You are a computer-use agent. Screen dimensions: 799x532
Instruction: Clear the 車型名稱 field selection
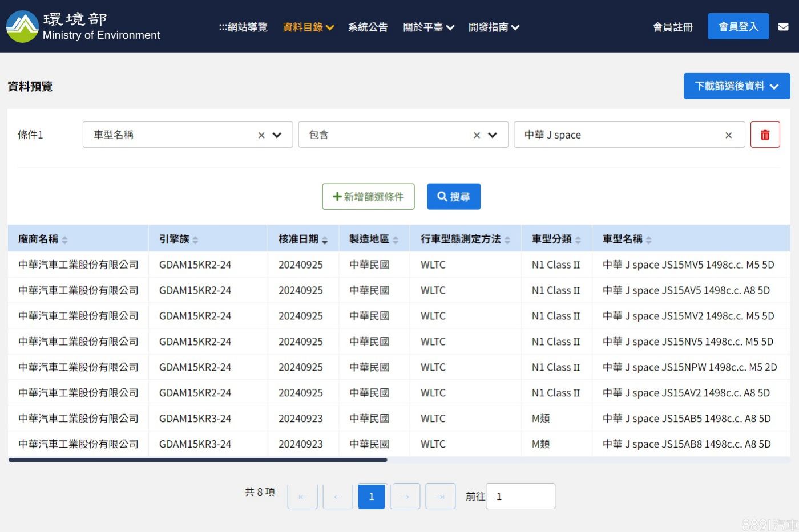point(261,135)
